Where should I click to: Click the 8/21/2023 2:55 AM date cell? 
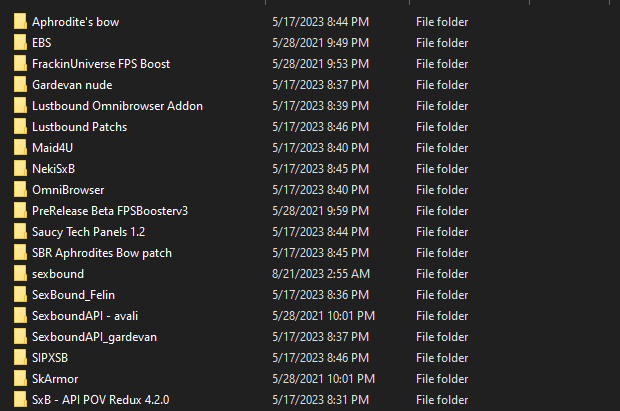pos(321,274)
